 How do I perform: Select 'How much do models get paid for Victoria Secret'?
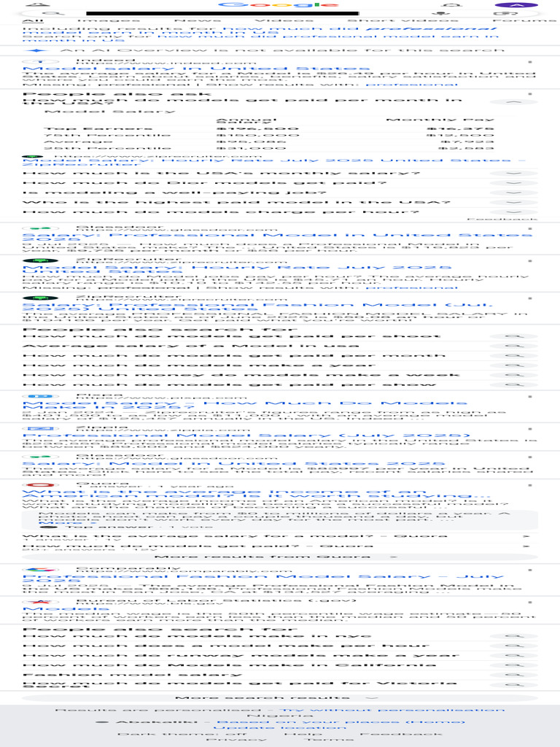pyautogui.click(x=240, y=684)
